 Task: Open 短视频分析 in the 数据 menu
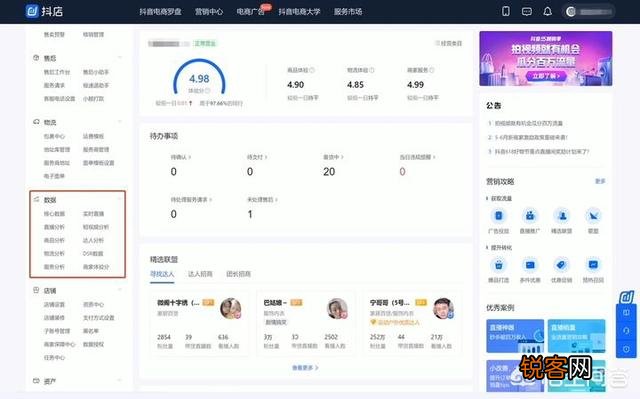[x=96, y=227]
